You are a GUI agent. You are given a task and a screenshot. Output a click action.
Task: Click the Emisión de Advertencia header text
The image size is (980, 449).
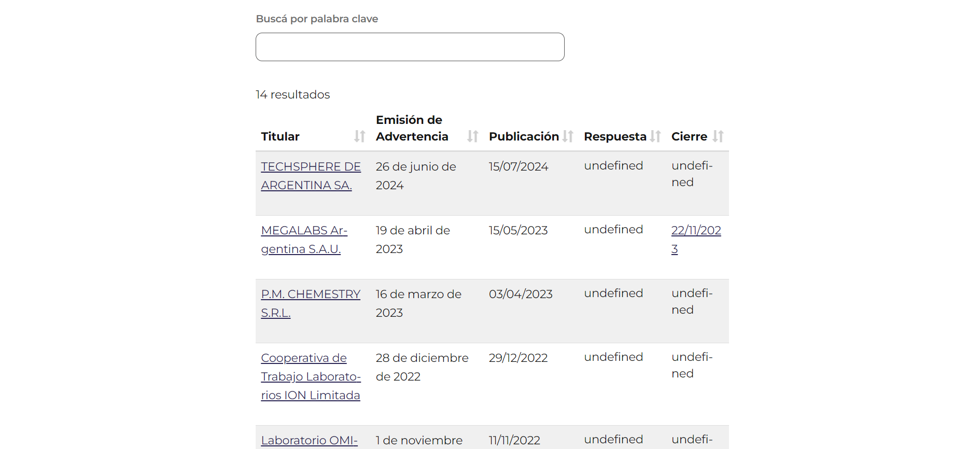(412, 128)
